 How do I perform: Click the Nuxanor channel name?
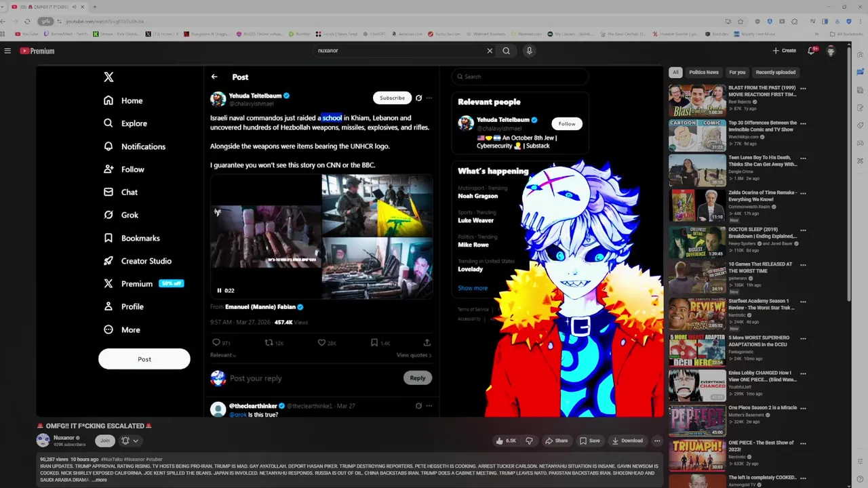(64, 438)
